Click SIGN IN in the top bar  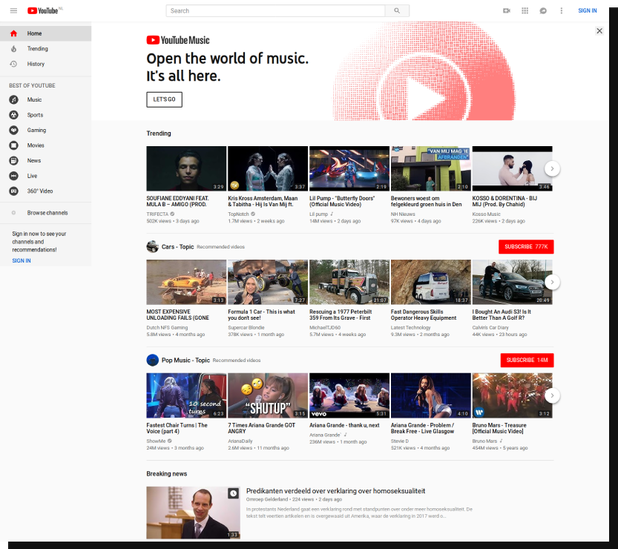[x=587, y=11]
